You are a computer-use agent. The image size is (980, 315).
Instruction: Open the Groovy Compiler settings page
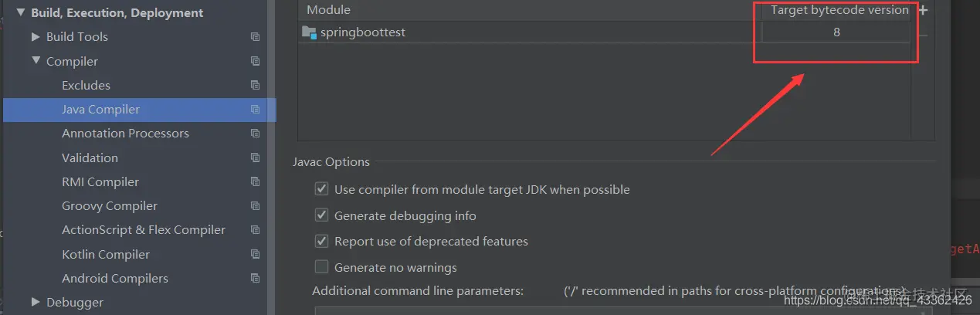[110, 206]
